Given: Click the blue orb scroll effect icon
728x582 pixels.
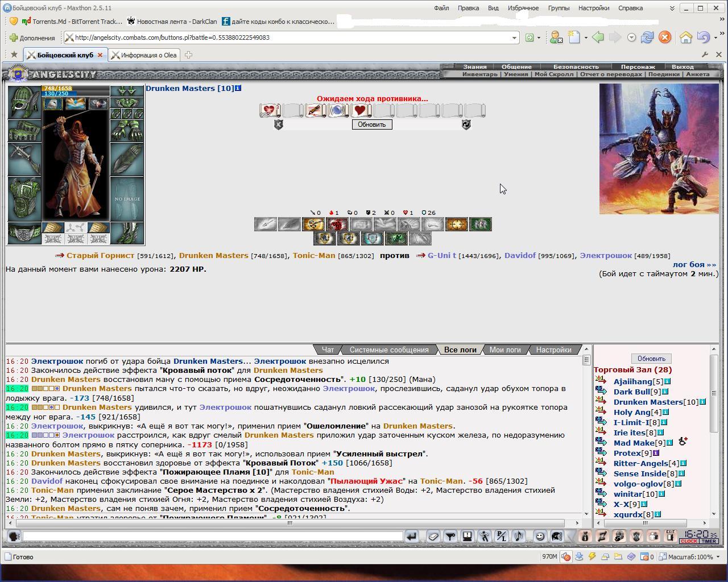Looking at the screenshot, I should coord(337,110).
